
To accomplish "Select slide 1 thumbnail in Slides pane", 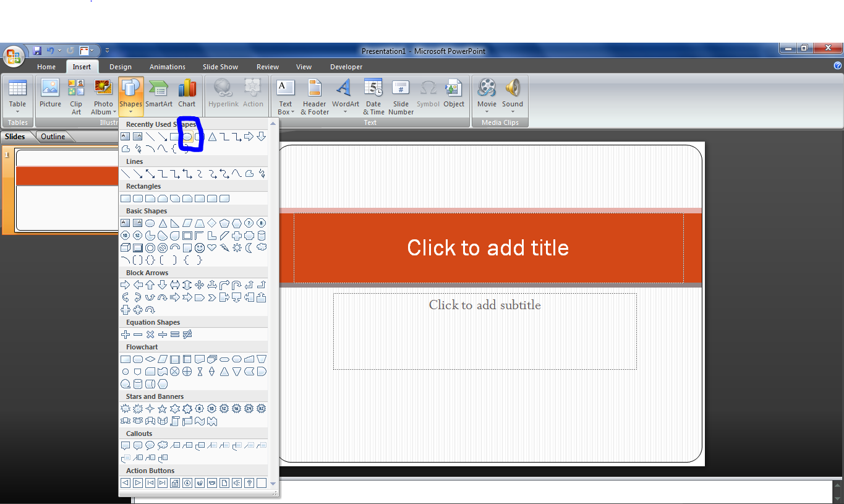I will (67, 190).
